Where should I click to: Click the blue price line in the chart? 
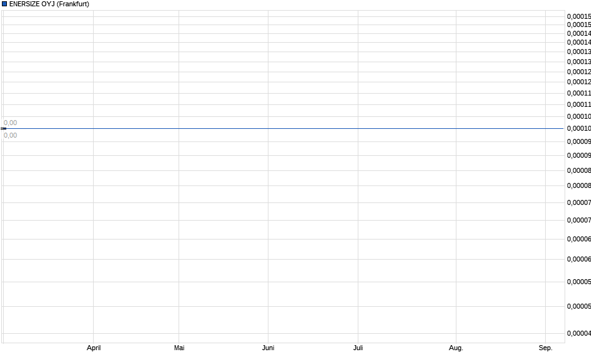click(285, 128)
